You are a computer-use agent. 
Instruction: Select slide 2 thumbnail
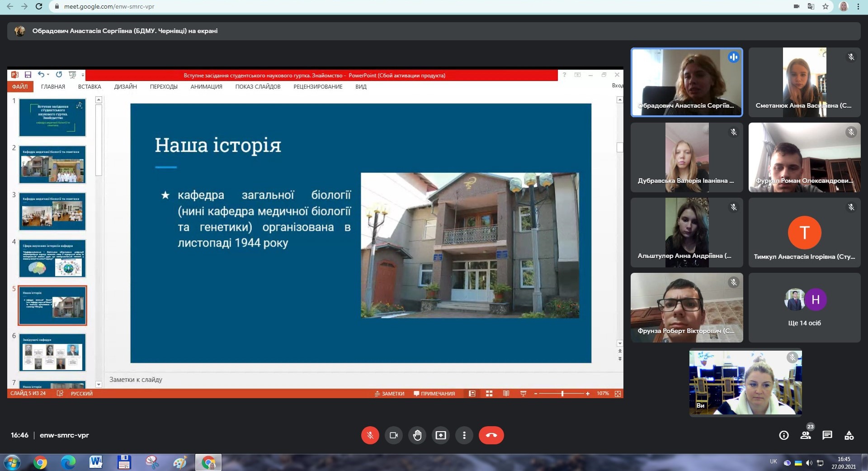52,165
